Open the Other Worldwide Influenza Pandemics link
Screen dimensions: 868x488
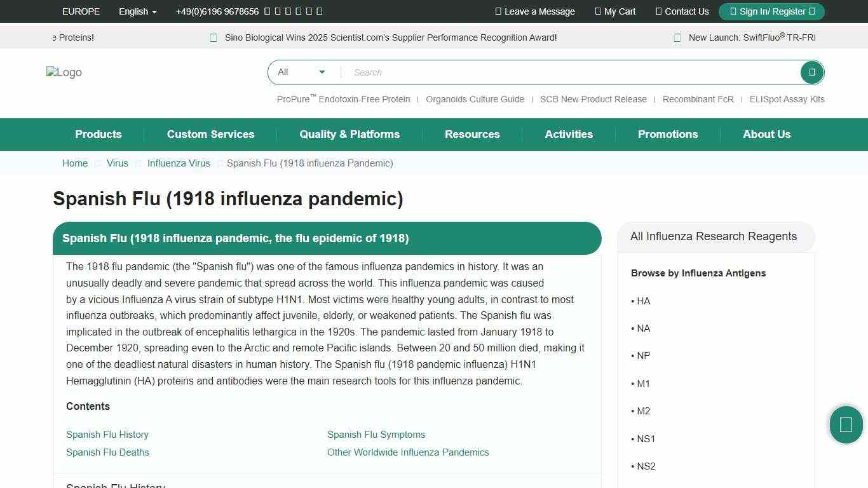[x=408, y=452]
